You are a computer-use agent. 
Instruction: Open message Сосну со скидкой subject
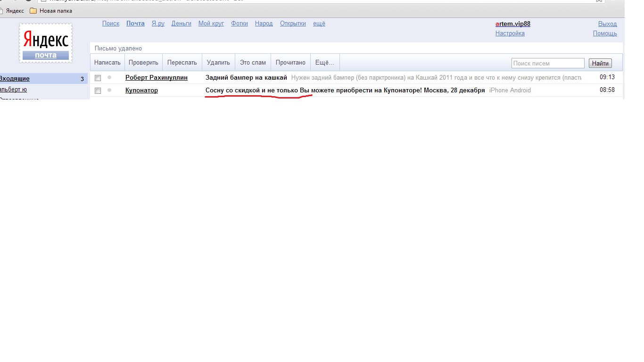345,90
